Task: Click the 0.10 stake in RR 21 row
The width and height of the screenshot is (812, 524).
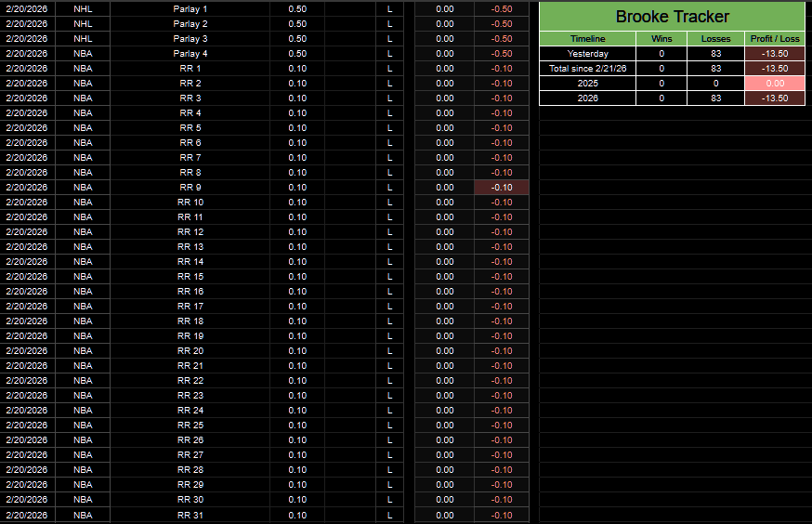Action: click(x=297, y=365)
